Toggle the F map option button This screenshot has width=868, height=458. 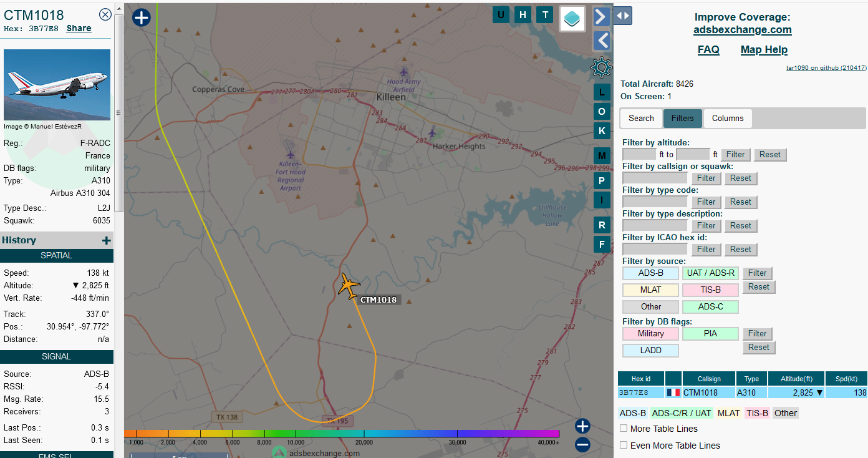(602, 244)
